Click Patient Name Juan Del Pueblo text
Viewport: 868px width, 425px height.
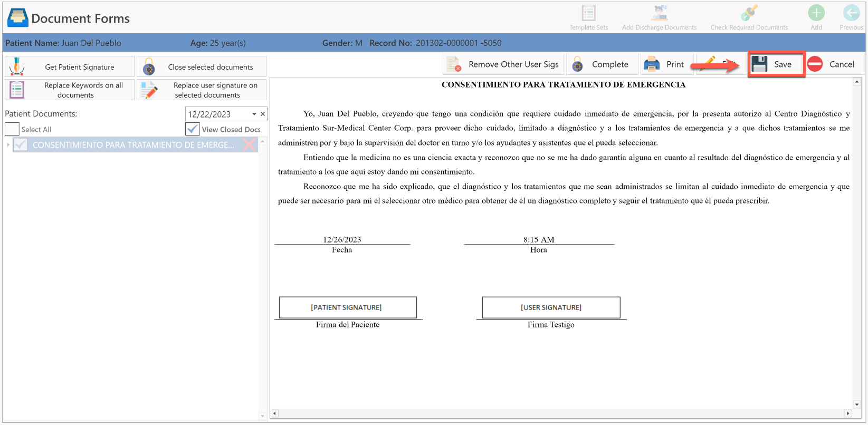coord(63,43)
